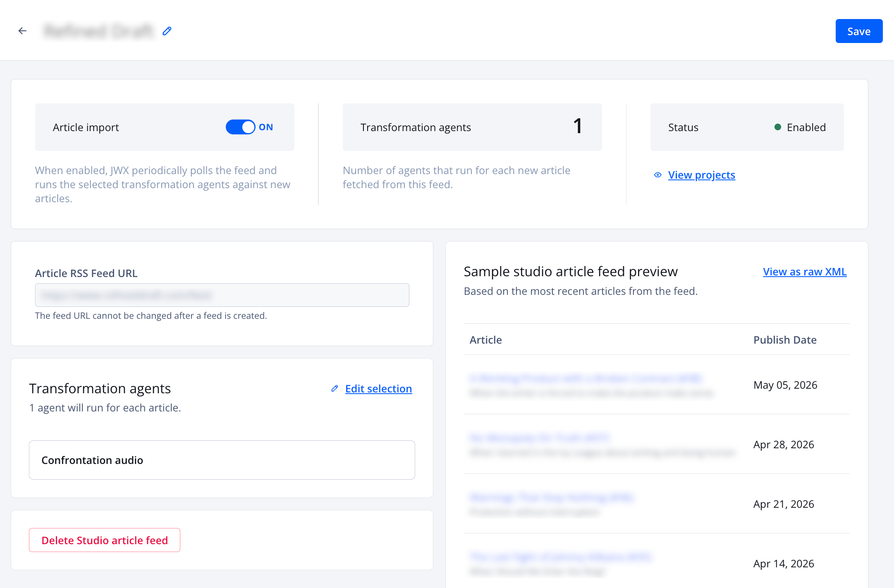
Task: Click the pencil icon beside Edit selection
Action: pos(335,389)
